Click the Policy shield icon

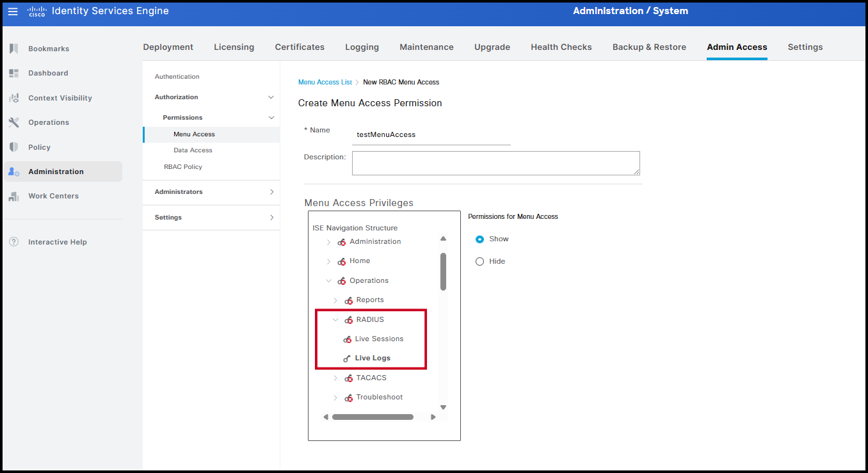point(14,147)
